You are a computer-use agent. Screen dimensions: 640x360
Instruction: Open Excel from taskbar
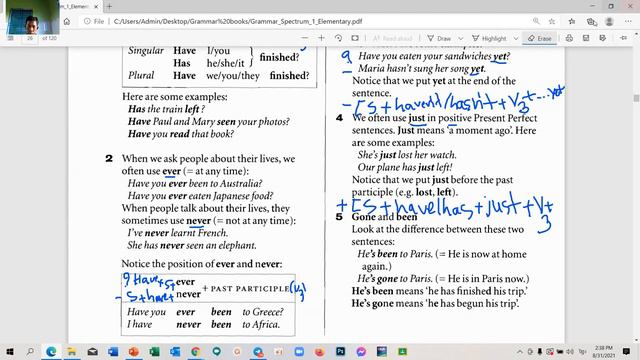pyautogui.click(x=154, y=351)
